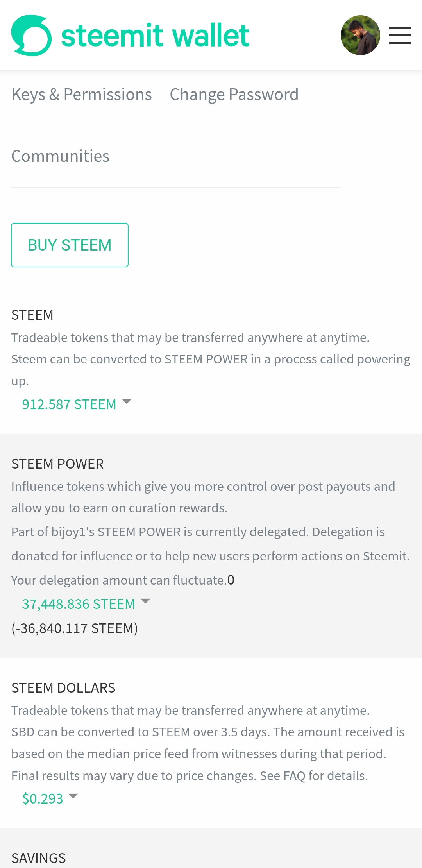Click the BUY STEEM button
The width and height of the screenshot is (422, 868).
point(70,245)
